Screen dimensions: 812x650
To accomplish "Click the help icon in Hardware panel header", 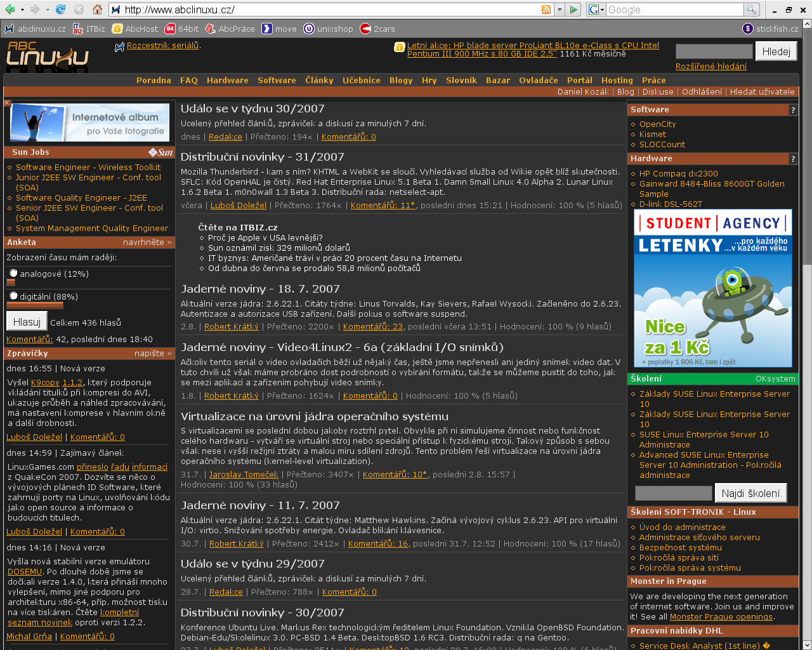I will (x=793, y=159).
